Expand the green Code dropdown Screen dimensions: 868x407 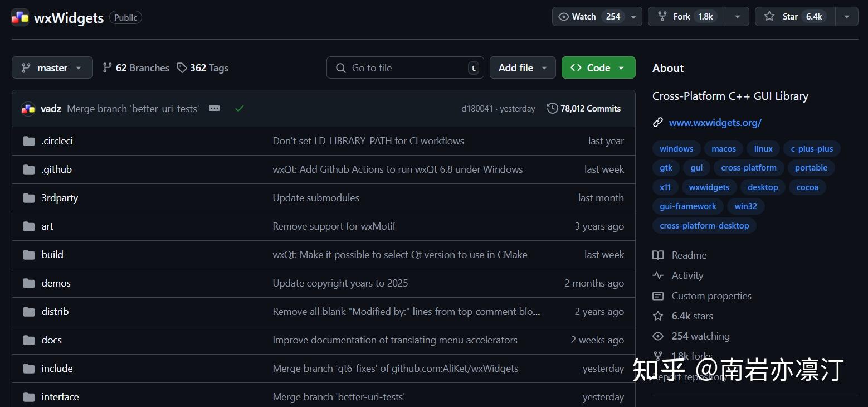[x=621, y=67]
